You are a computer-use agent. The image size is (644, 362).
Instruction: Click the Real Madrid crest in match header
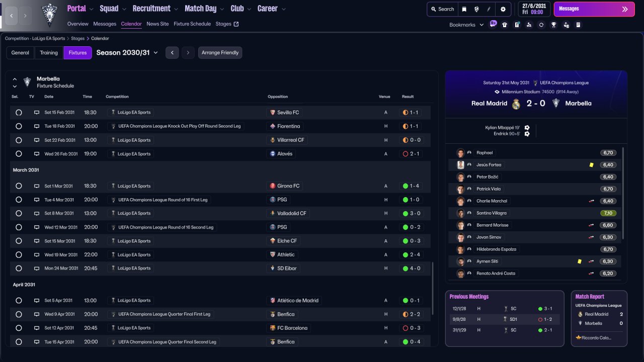(x=516, y=104)
